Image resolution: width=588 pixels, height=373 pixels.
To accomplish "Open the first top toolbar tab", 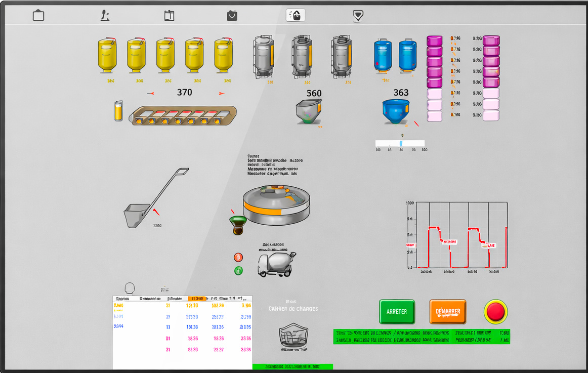I will [x=38, y=16].
